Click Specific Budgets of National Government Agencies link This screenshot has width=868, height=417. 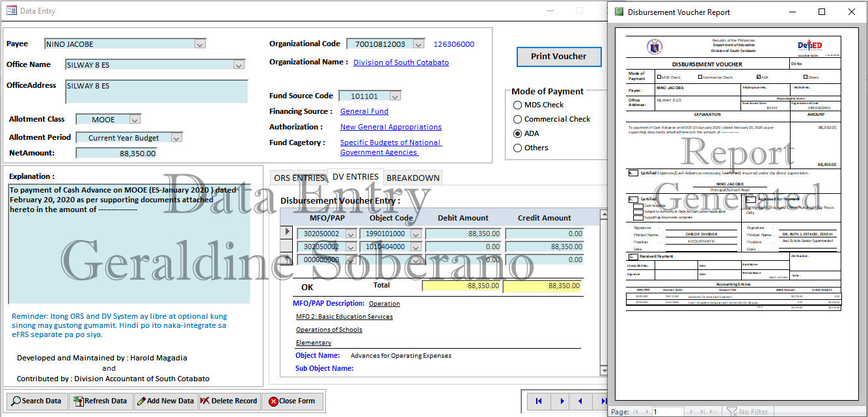[x=391, y=148]
